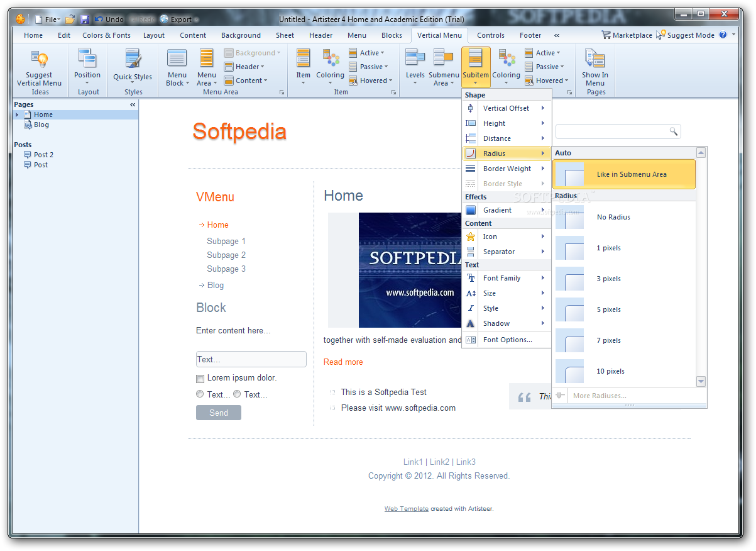Open the Separator submenu
Image resolution: width=756 pixels, height=551 pixels.
(507, 252)
